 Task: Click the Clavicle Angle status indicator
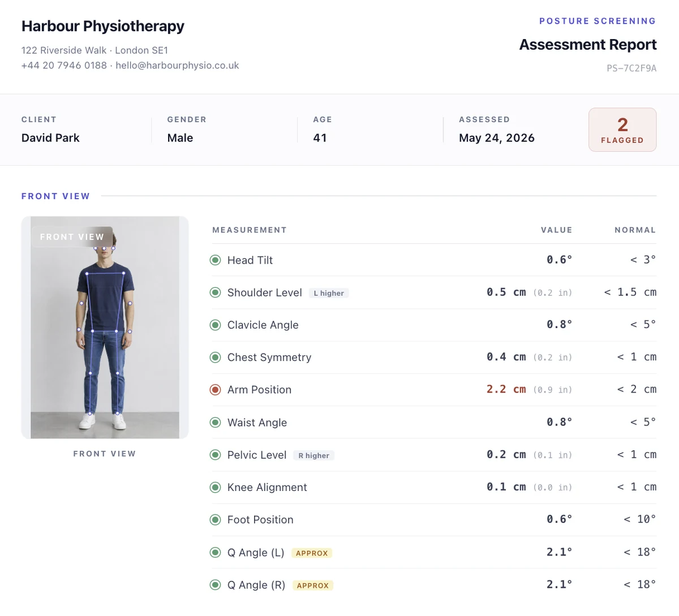215,325
